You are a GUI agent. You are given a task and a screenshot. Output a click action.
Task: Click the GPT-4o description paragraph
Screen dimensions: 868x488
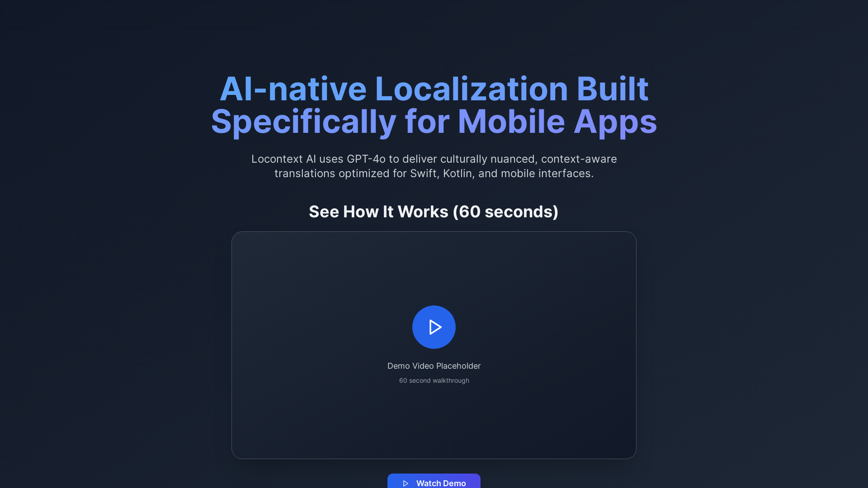coord(434,166)
